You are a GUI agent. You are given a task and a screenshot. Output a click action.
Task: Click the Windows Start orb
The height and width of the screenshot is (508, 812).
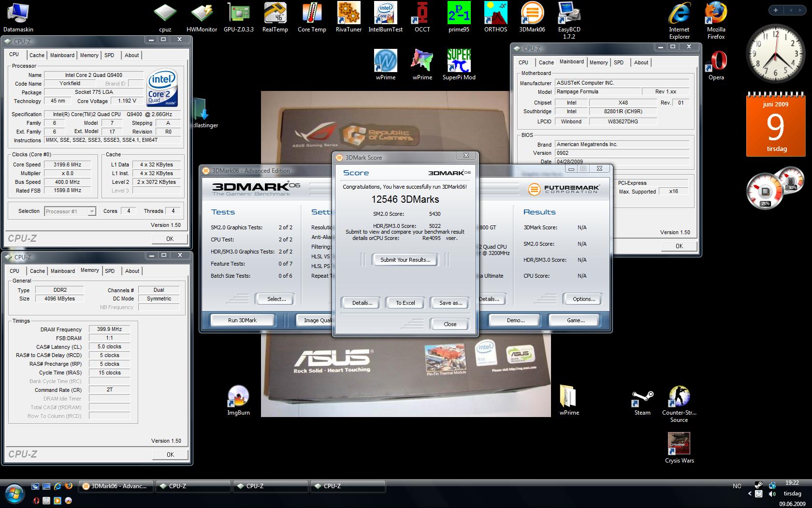[x=14, y=493]
